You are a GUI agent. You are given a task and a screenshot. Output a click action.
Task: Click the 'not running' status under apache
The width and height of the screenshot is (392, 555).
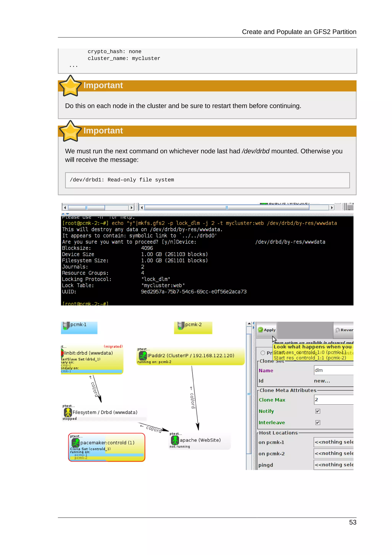click(x=180, y=447)
